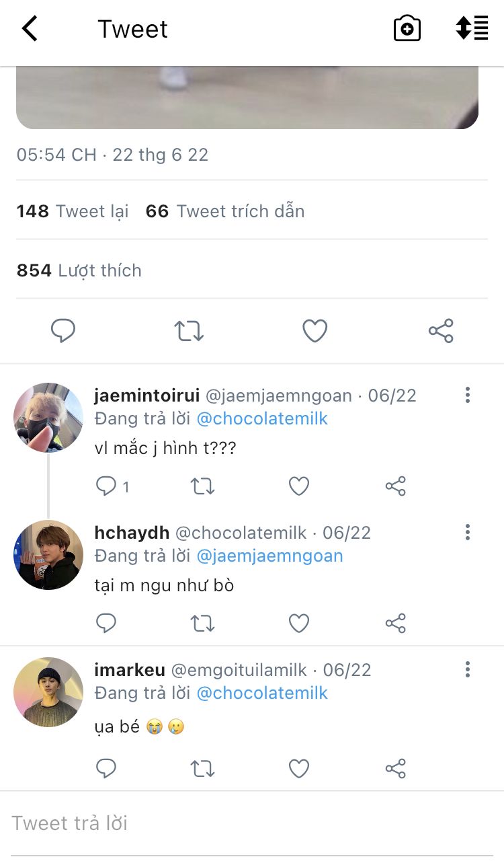Open jaemintoirui's profile picture
The image size is (504, 861).
pyautogui.click(x=48, y=418)
